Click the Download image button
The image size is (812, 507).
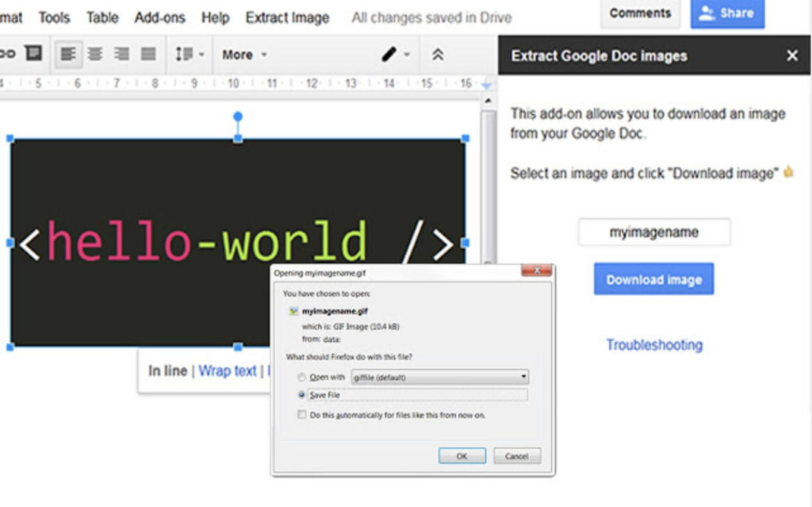(653, 278)
